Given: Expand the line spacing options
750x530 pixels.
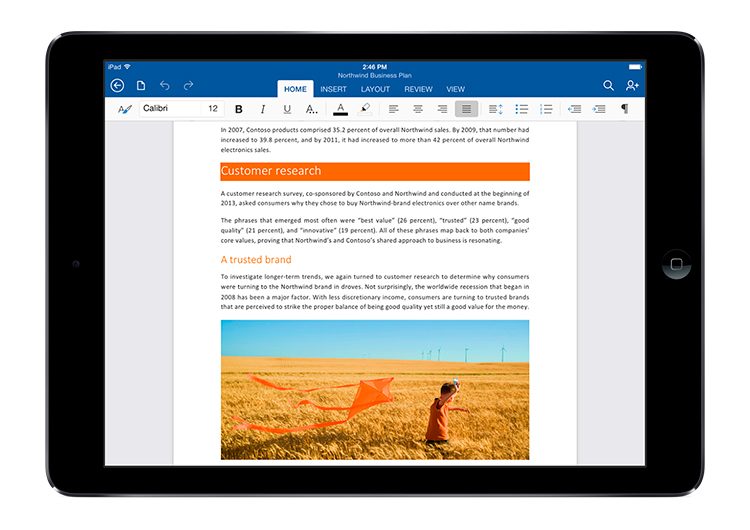Looking at the screenshot, I should pos(496,109).
